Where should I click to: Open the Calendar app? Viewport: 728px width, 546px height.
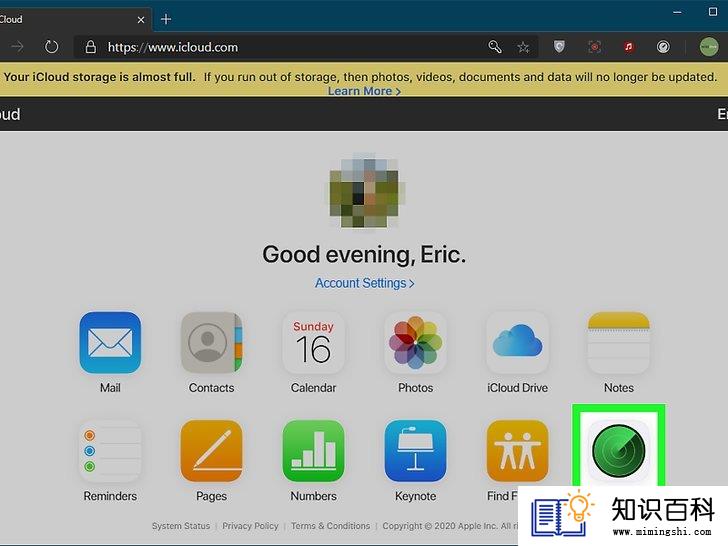(x=313, y=343)
